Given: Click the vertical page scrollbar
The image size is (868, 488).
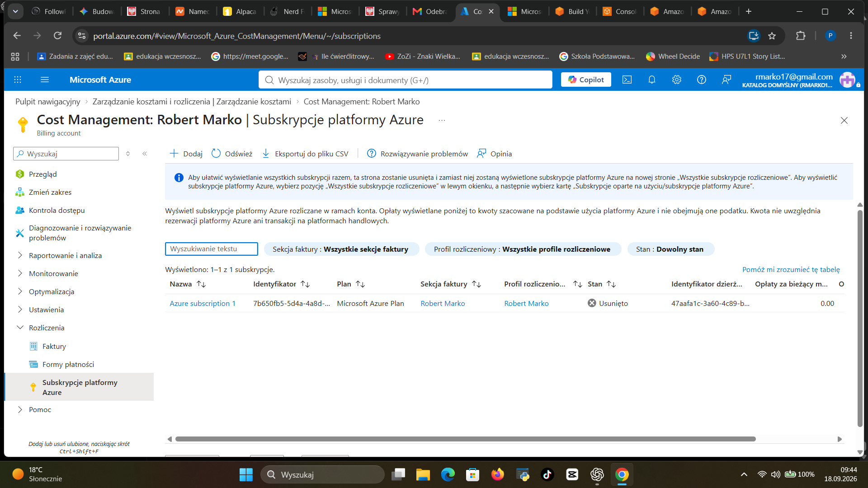Looking at the screenshot, I should [860, 319].
